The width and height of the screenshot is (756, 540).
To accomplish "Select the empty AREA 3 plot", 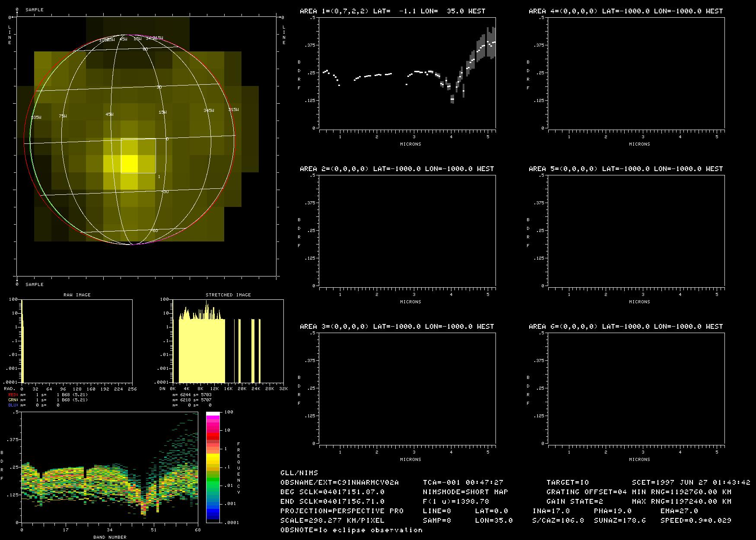I will tap(407, 388).
